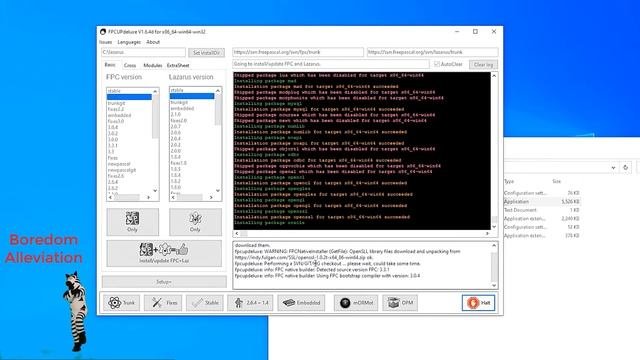Click the Trunk atom icon button

click(x=121, y=303)
